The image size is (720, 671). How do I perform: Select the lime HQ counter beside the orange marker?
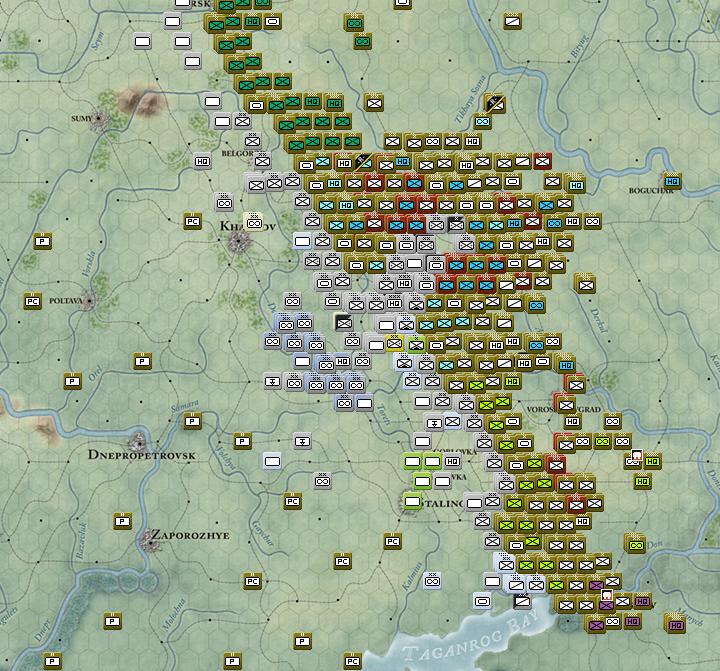pos(652,461)
